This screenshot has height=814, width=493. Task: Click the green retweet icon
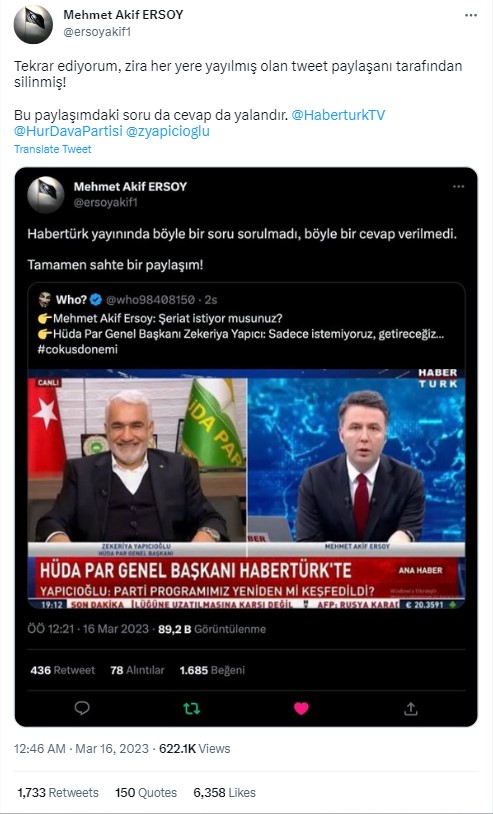pos(191,709)
